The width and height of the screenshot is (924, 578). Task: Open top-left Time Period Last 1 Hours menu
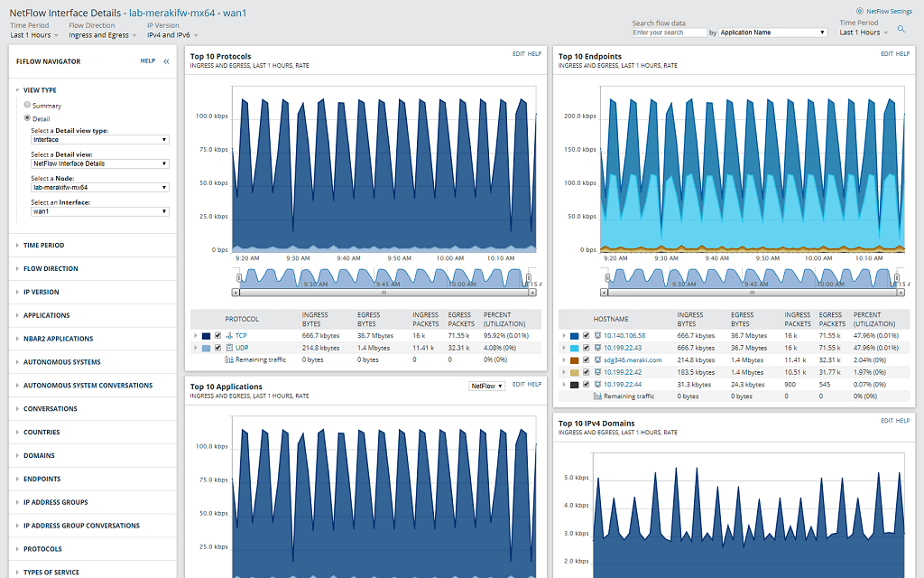34,35
